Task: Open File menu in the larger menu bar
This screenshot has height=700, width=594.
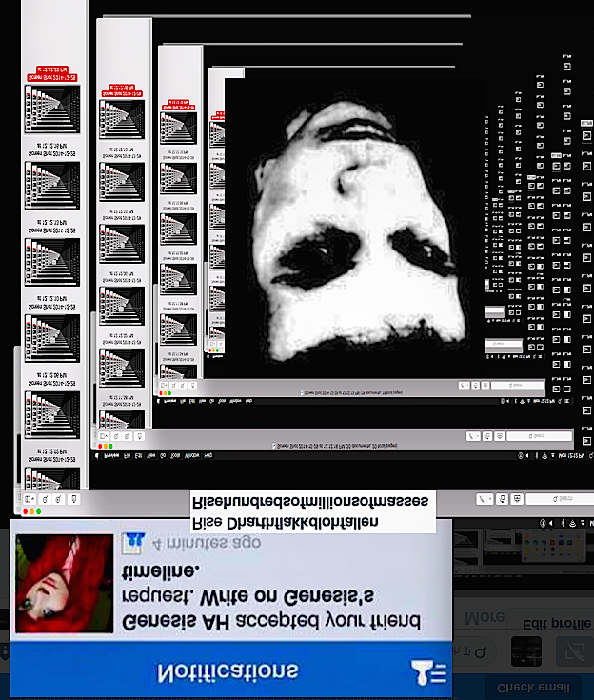Action: pos(127,456)
